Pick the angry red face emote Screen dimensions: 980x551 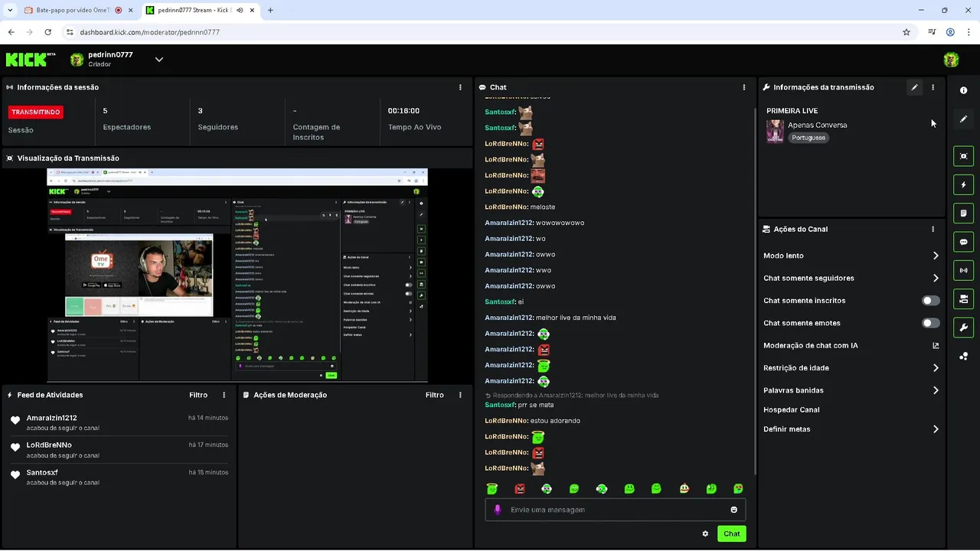(x=520, y=488)
